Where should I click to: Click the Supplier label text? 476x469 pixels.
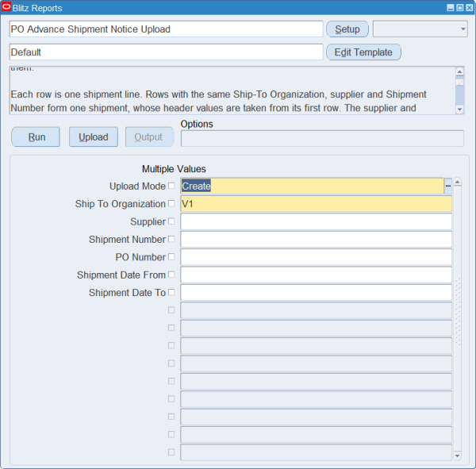click(x=148, y=221)
